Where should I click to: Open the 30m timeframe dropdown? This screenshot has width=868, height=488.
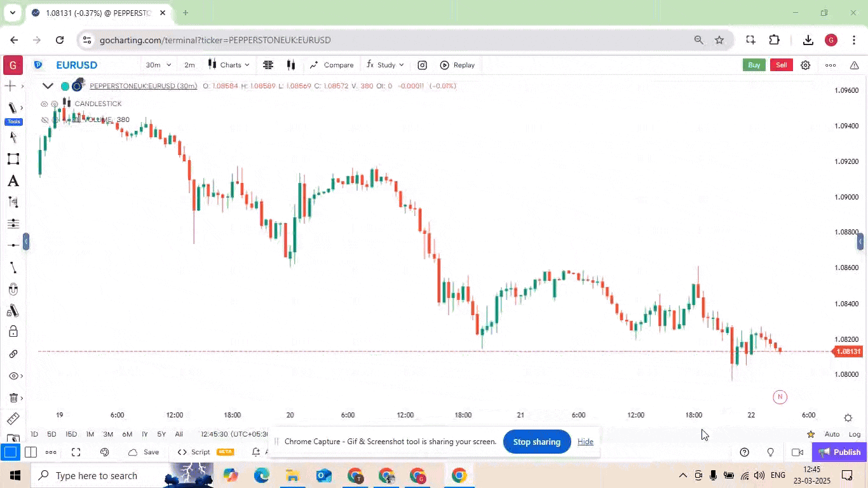pyautogui.click(x=158, y=65)
